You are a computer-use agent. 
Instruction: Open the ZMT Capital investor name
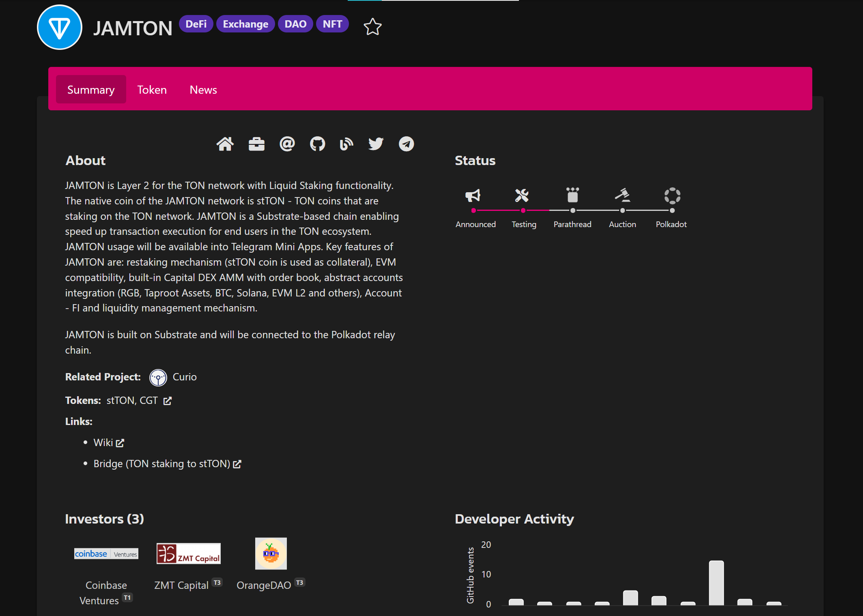pyautogui.click(x=181, y=585)
